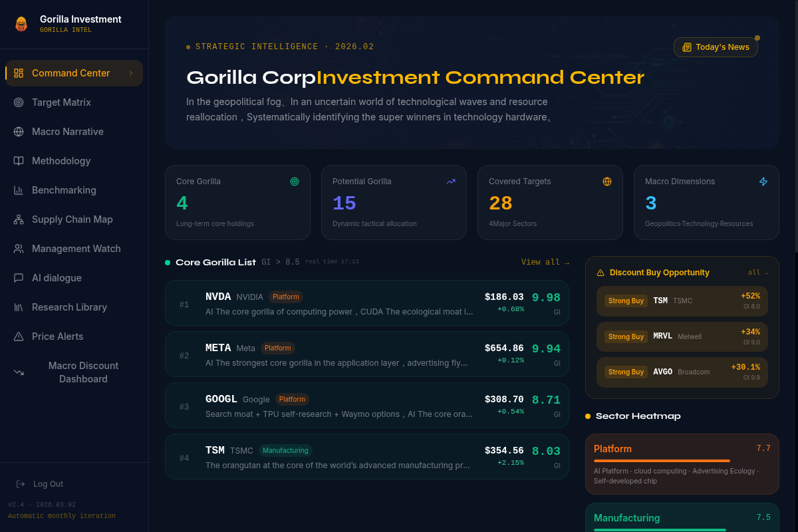Image resolution: width=798 pixels, height=532 pixels.
Task: Open the Target Matrix menu item
Action: coord(74,102)
